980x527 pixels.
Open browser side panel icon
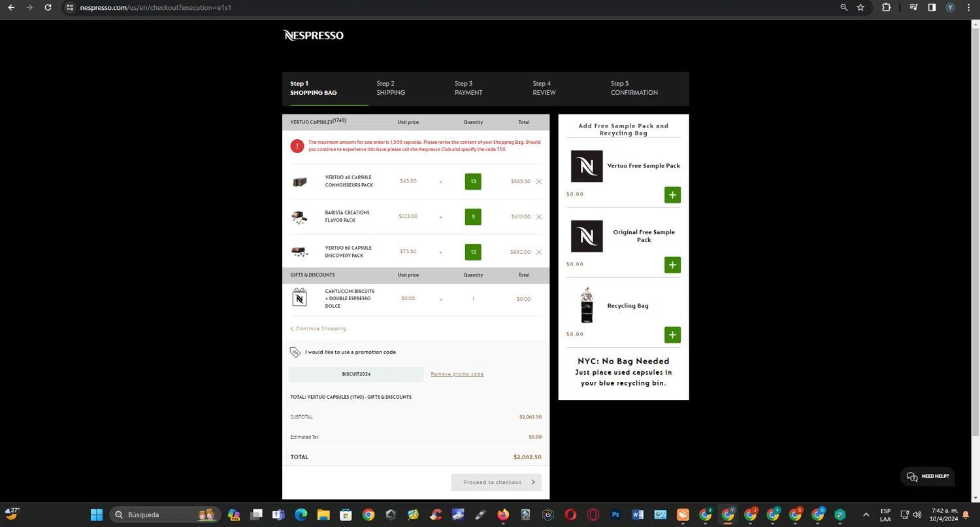[x=932, y=7]
